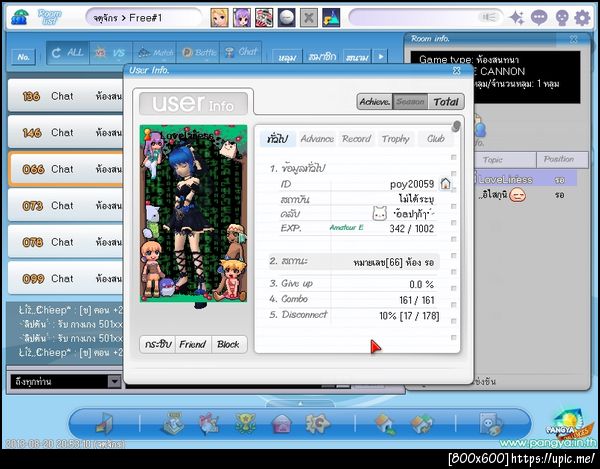The height and width of the screenshot is (469, 600).
Task: Select LoveLiness in Room info player list
Action: [525, 179]
